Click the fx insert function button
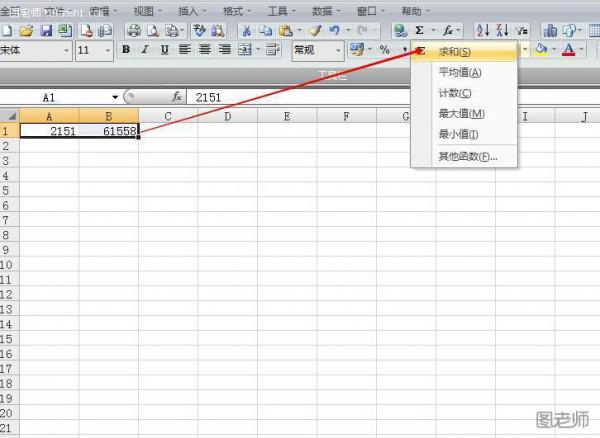Image resolution: width=600 pixels, height=438 pixels. tap(177, 97)
